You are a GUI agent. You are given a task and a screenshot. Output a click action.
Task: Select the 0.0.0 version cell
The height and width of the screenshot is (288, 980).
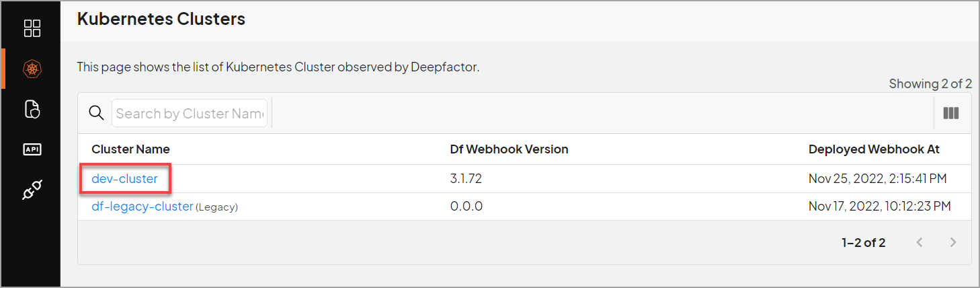466,207
